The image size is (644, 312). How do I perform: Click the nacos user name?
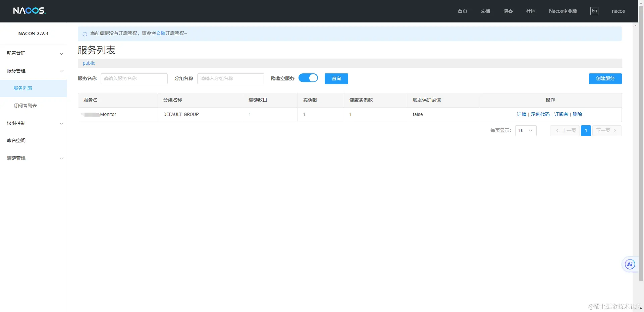point(618,11)
